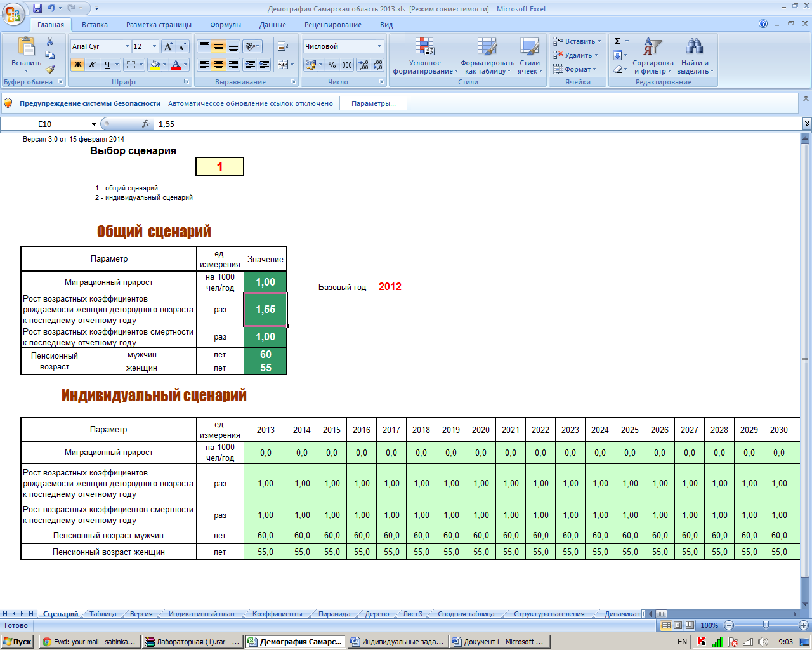The image size is (812, 650).
Task: Switch to Разметка страницы ribbon tab
Action: [x=159, y=25]
